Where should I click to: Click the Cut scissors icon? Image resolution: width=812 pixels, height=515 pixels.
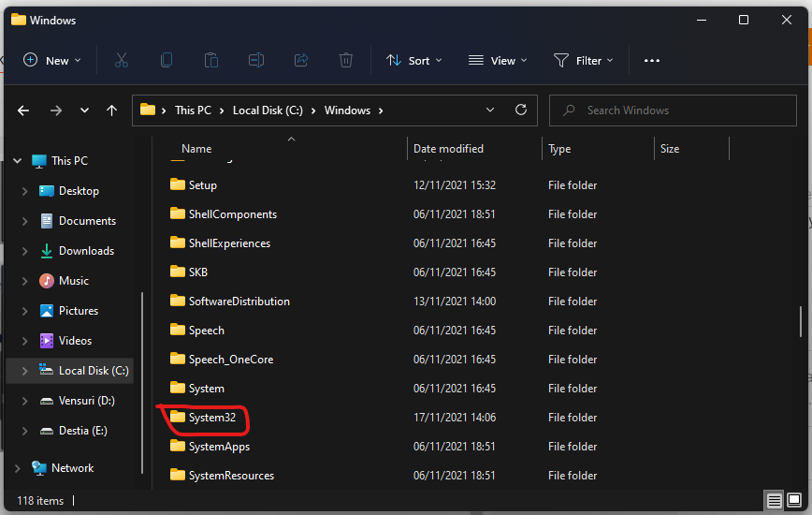coord(122,61)
